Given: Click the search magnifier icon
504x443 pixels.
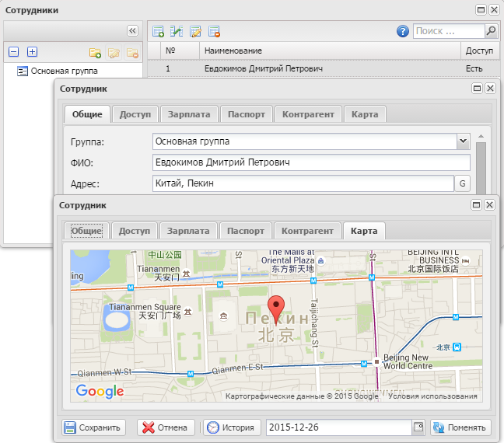Looking at the screenshot, I should 491,31.
